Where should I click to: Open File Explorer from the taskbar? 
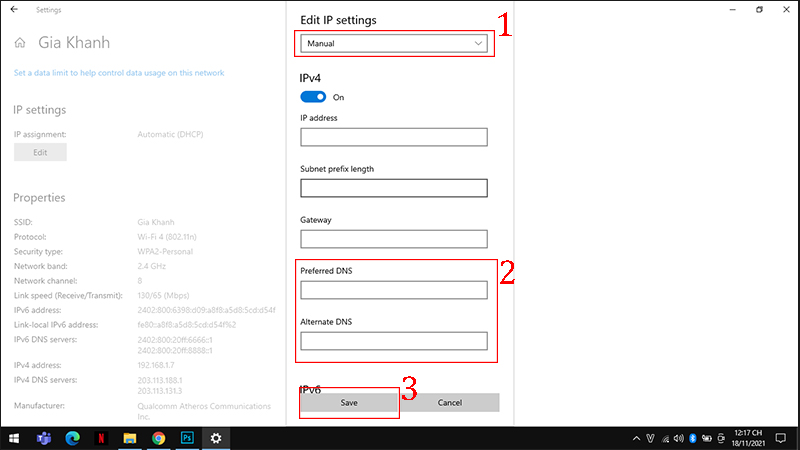[x=129, y=438]
